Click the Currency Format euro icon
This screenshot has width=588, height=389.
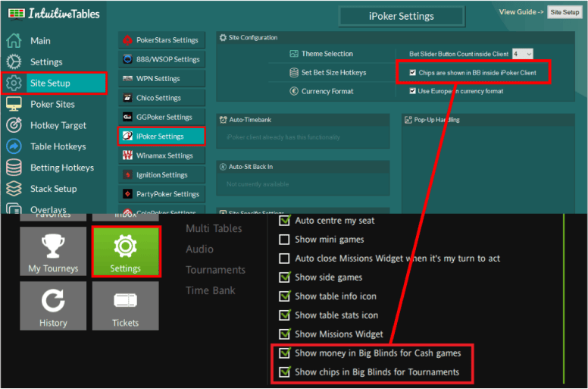click(294, 91)
